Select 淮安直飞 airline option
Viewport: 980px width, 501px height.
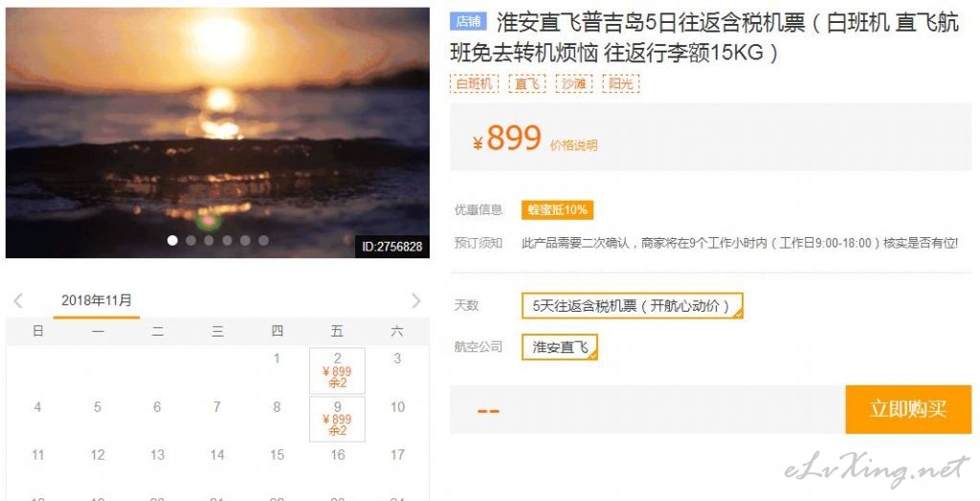[560, 347]
